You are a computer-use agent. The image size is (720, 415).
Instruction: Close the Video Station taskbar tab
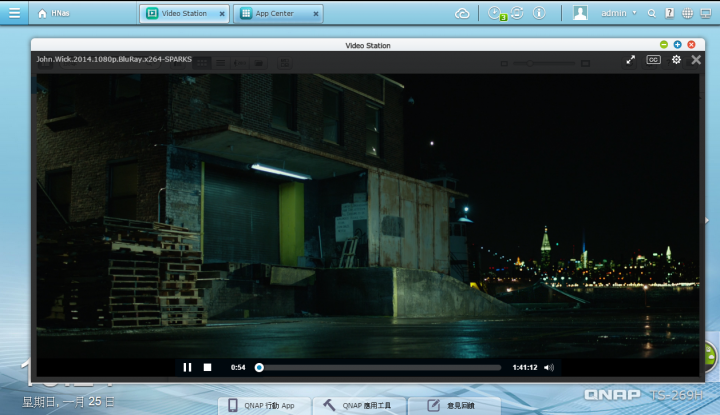pyautogui.click(x=222, y=14)
